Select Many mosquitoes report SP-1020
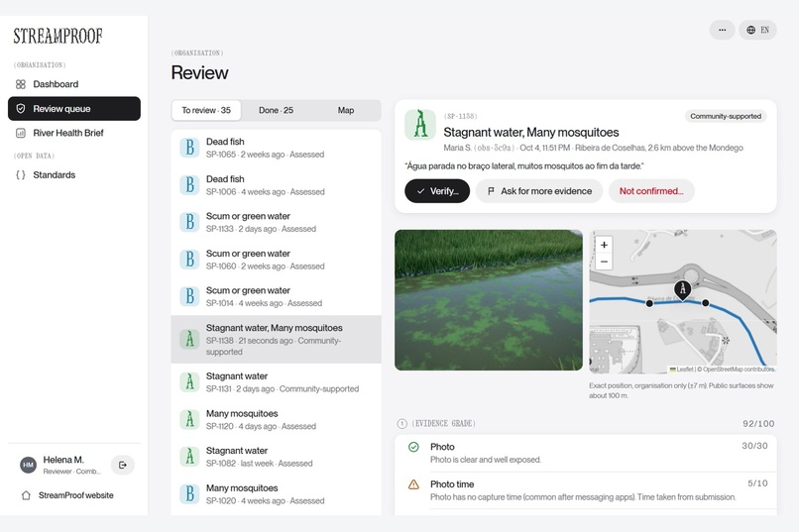 click(x=277, y=493)
